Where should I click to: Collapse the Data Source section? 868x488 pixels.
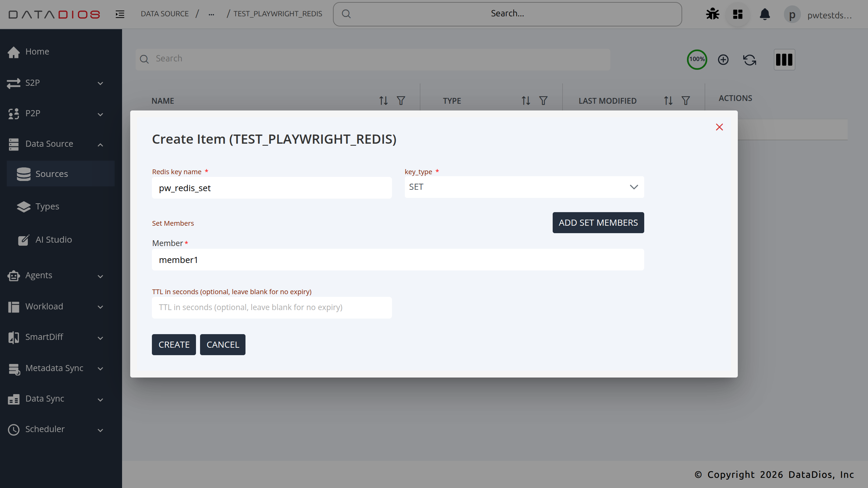click(x=100, y=144)
